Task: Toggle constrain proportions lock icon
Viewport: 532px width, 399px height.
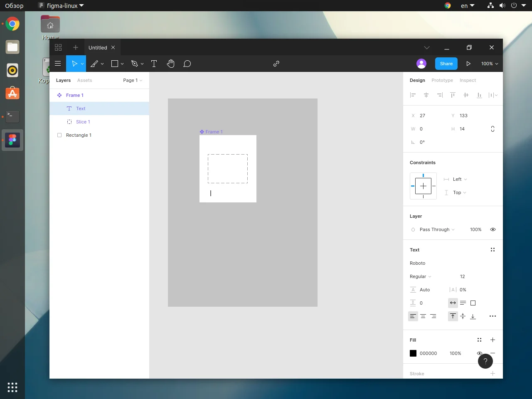Action: coord(493,129)
